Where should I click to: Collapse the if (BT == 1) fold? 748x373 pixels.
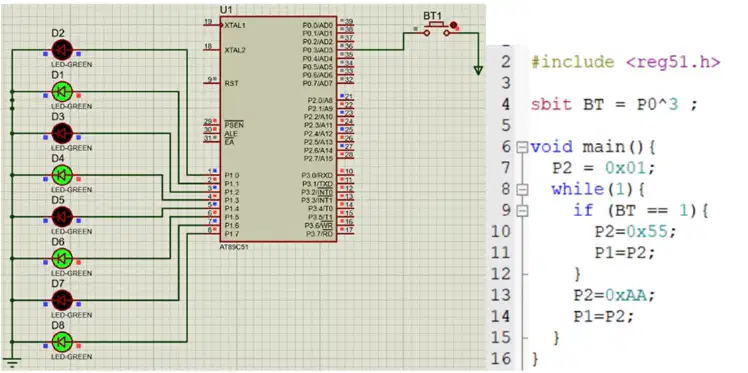point(522,210)
